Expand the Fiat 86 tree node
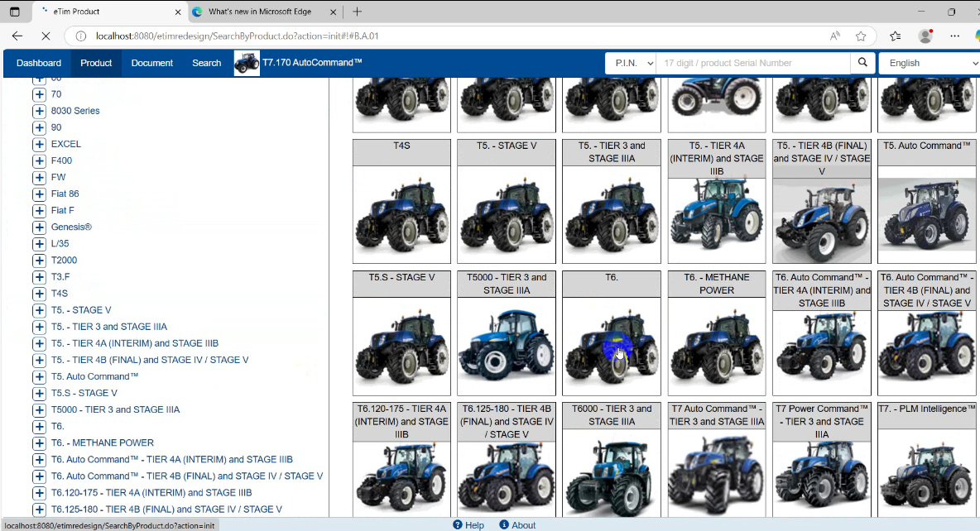Screen dimensions: 980x531 tap(40, 194)
